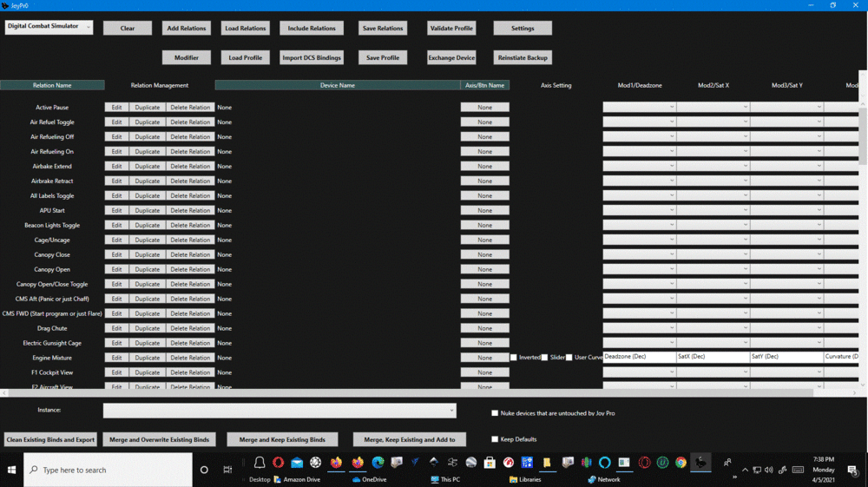Click the JoyPro title bar app icon
The width and height of the screenshot is (868, 487).
(x=5, y=5)
